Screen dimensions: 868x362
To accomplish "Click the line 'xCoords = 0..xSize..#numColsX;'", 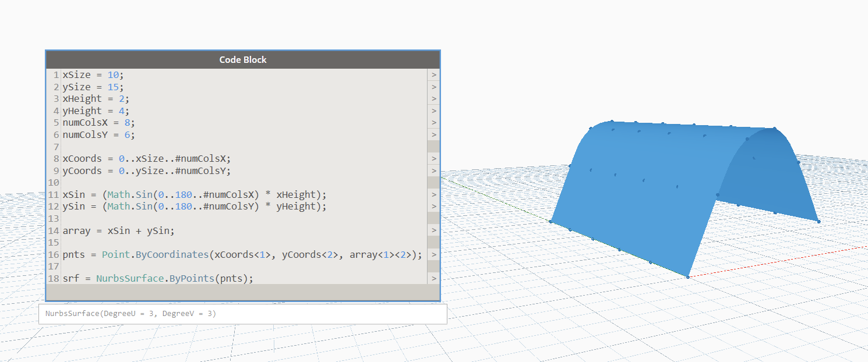I will (147, 159).
